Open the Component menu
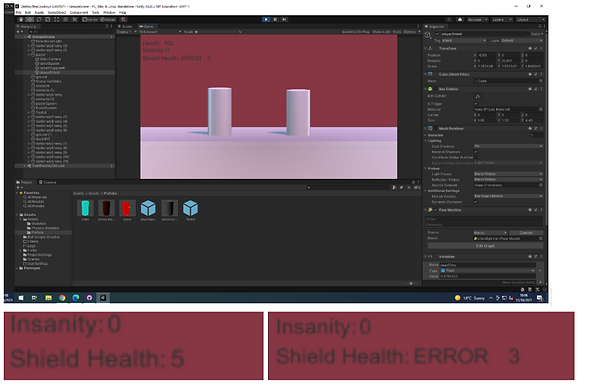This screenshot has height=386, width=600. pos(78,13)
